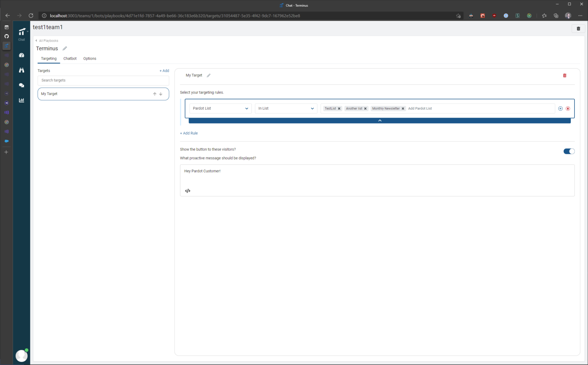The height and width of the screenshot is (365, 588).
Task: Click the browser profile picture
Action: coord(568,16)
